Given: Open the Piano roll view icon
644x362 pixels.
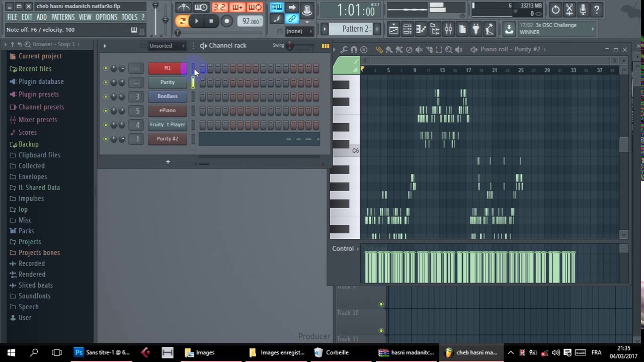Looking at the screenshot, I should (421, 29).
